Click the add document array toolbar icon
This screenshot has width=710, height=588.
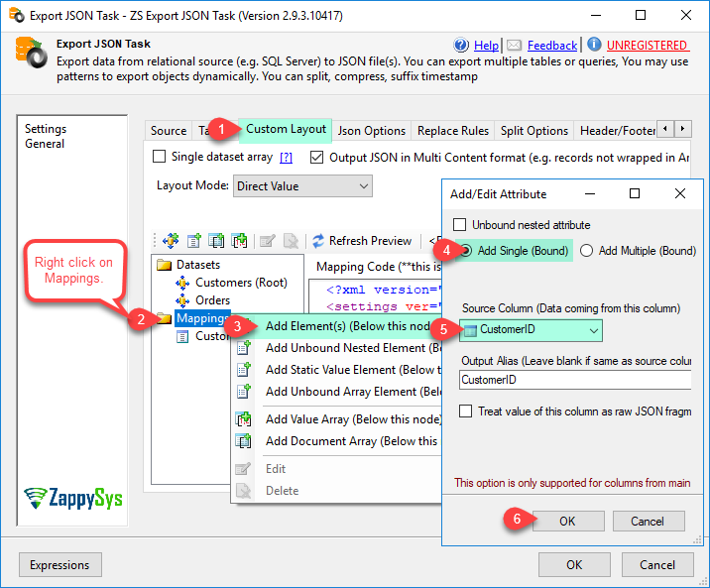(216, 241)
